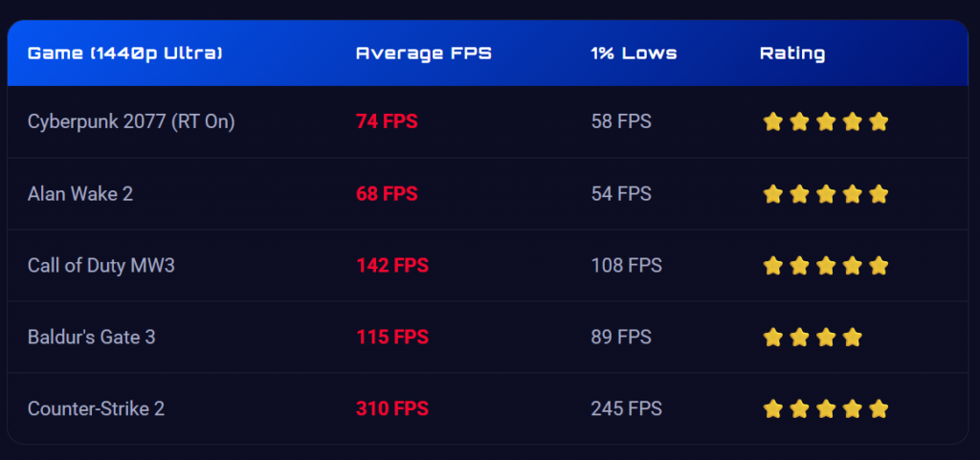The image size is (980, 460).
Task: Click the 142 FPS average value
Action: coord(392,266)
